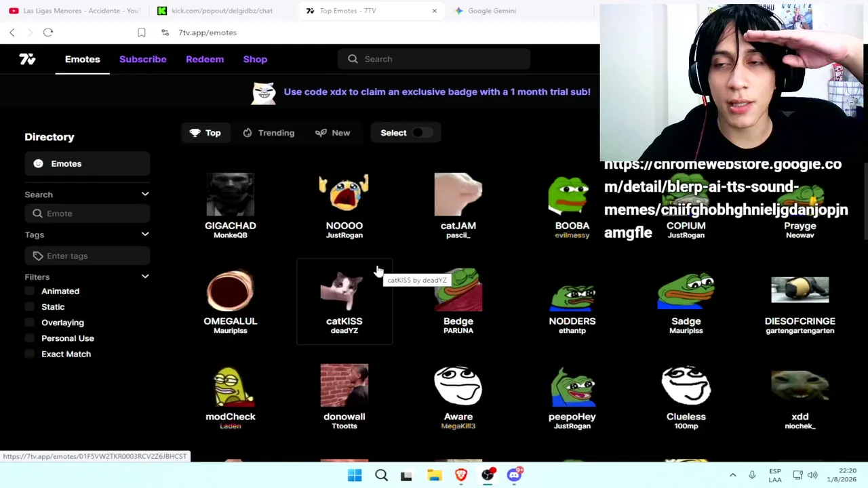The image size is (868, 488).
Task: Go back with the browser back arrow
Action: [x=12, y=33]
